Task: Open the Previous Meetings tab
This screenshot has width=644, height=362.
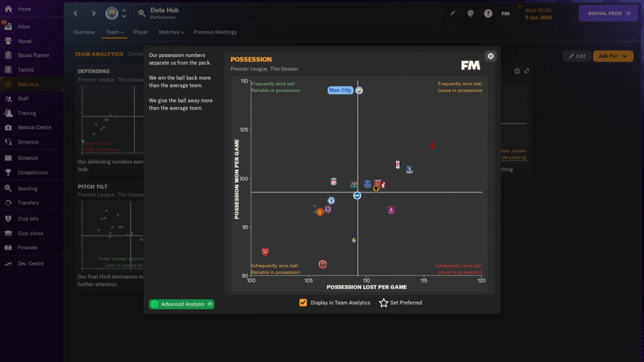Action: [215, 32]
